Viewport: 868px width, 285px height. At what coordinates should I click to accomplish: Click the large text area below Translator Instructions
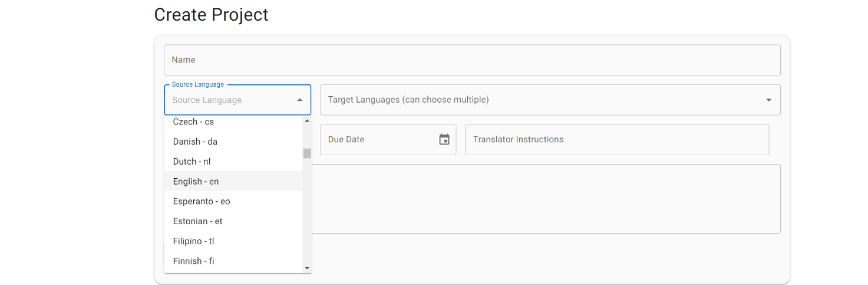pos(546,199)
